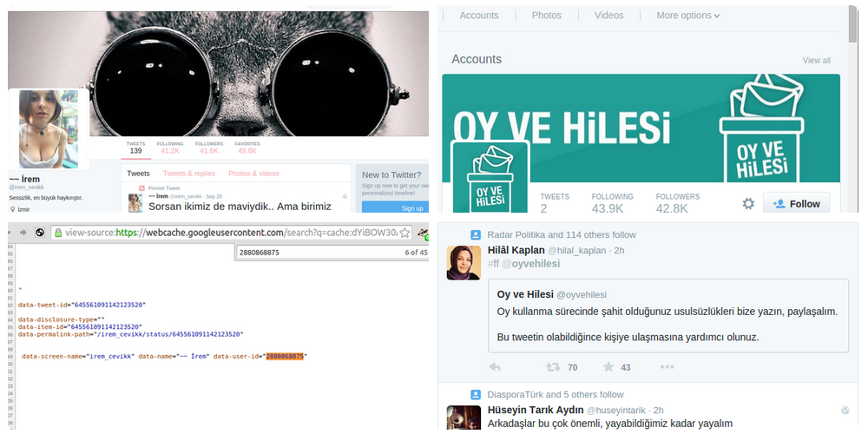Click the @oyvehilesi mention in Hilâl's tweet
This screenshot has height=434, width=868.
531,264
